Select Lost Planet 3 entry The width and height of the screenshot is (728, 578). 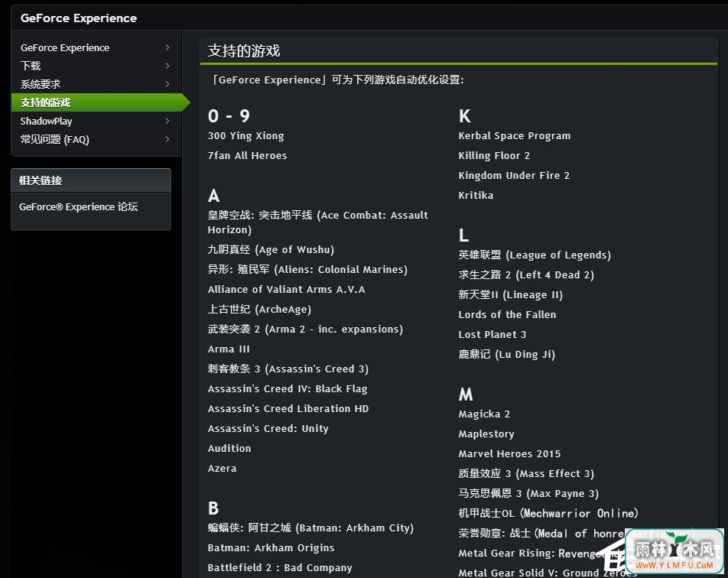click(x=492, y=335)
